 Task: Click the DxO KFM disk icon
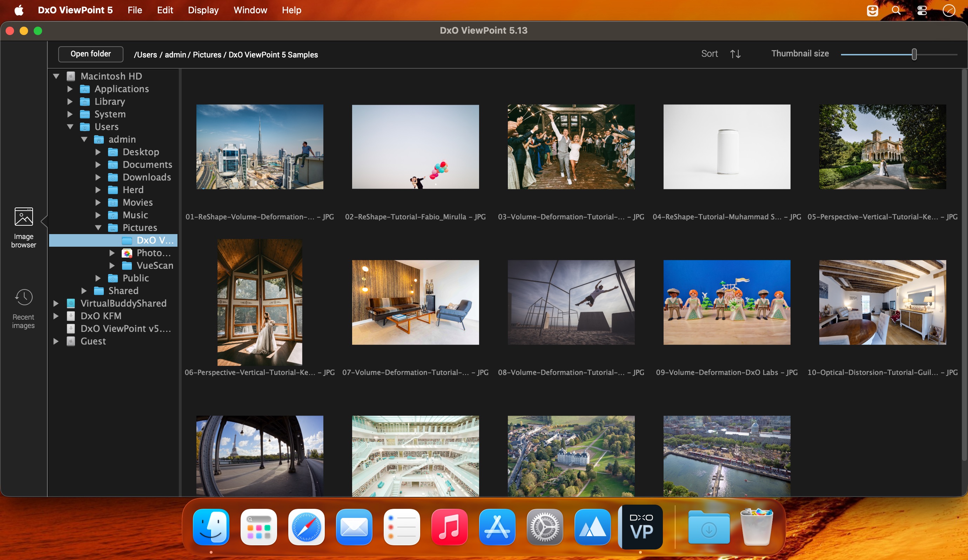coord(71,316)
